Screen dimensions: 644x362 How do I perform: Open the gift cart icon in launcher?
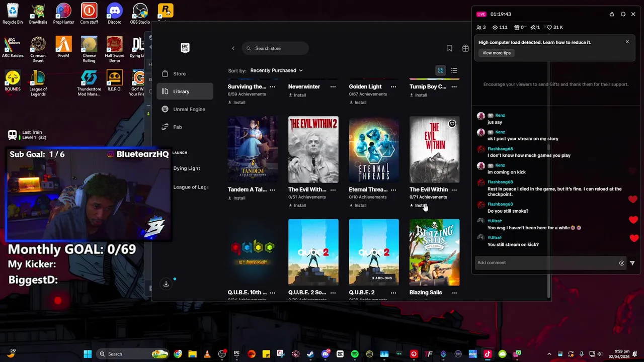465,48
